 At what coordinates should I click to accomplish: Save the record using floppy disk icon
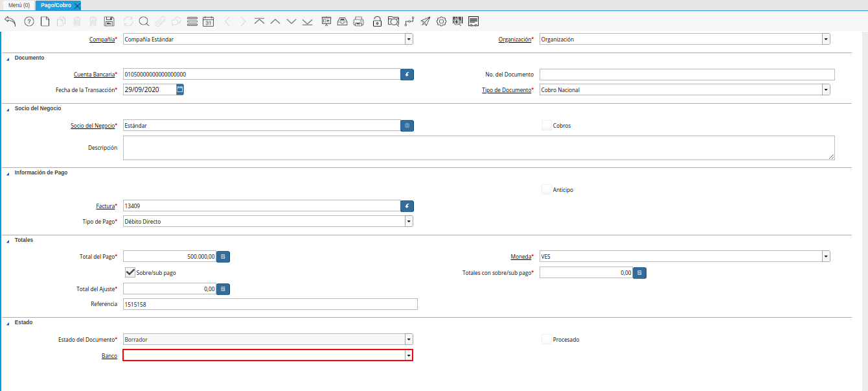point(109,21)
